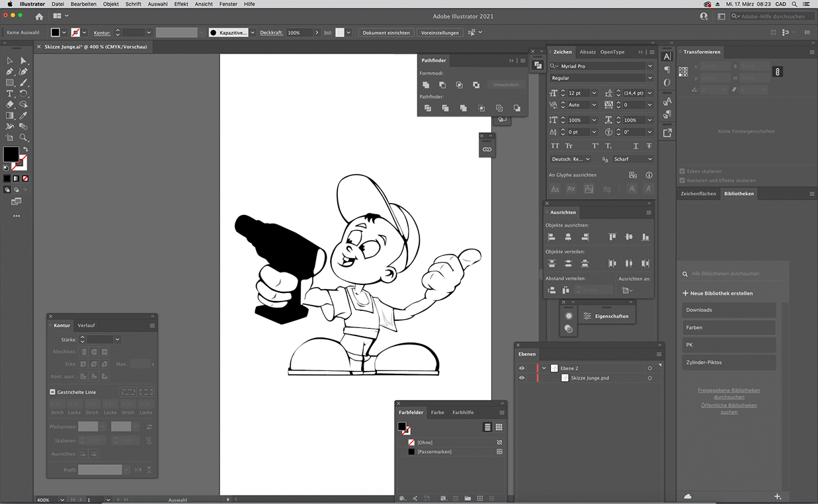Image resolution: width=818 pixels, height=504 pixels.
Task: Open the Downloads library entry
Action: point(729,310)
